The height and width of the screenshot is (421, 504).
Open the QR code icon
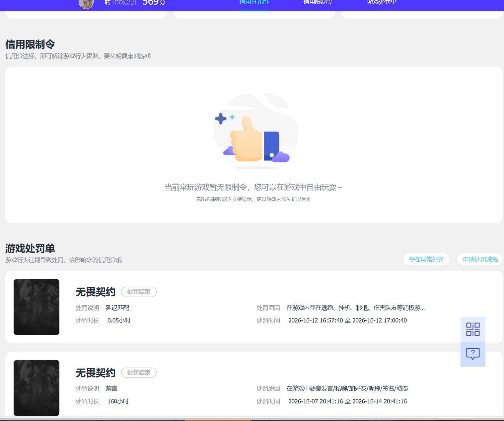(473, 329)
